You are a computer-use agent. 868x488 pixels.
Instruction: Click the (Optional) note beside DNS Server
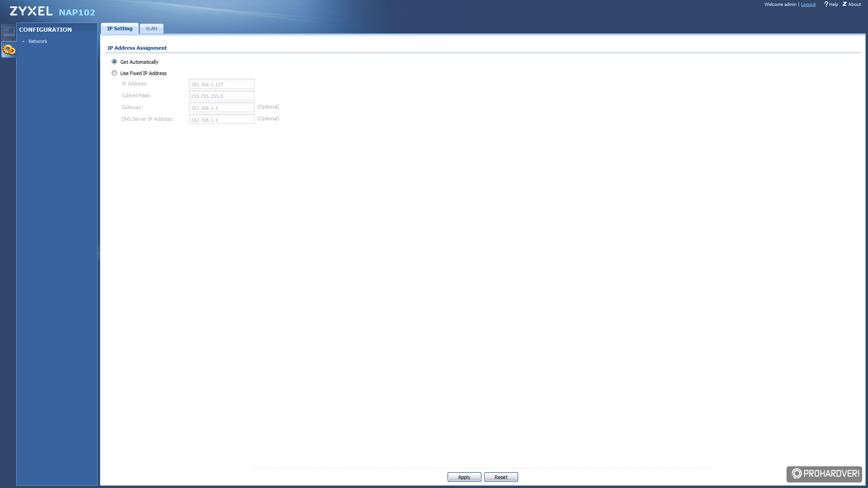pyautogui.click(x=268, y=118)
